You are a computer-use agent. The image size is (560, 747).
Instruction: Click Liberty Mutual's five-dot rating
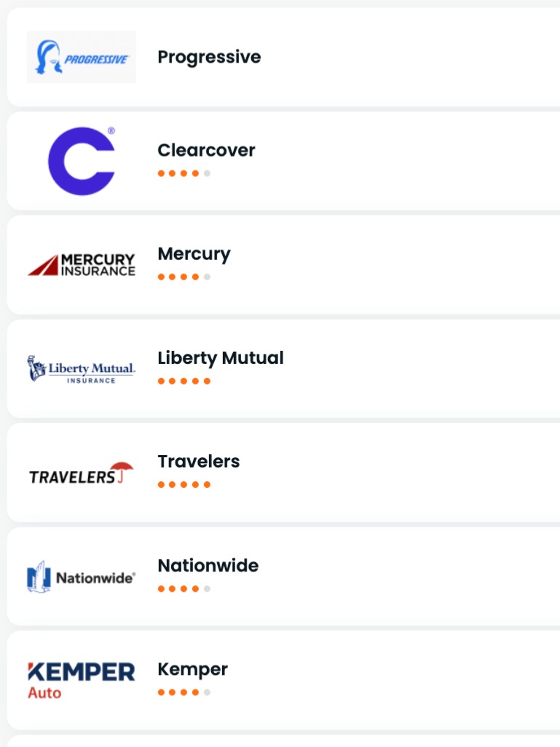pyautogui.click(x=184, y=381)
